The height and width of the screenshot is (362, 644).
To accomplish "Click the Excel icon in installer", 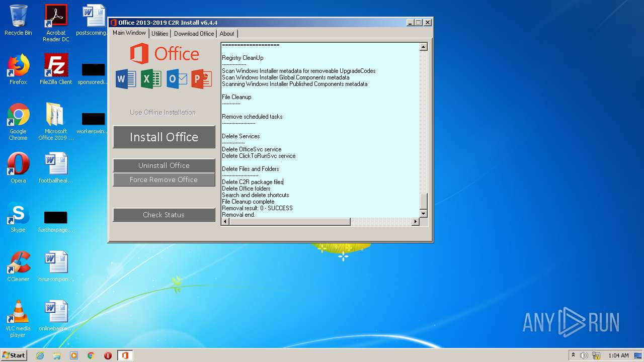I will (x=151, y=79).
